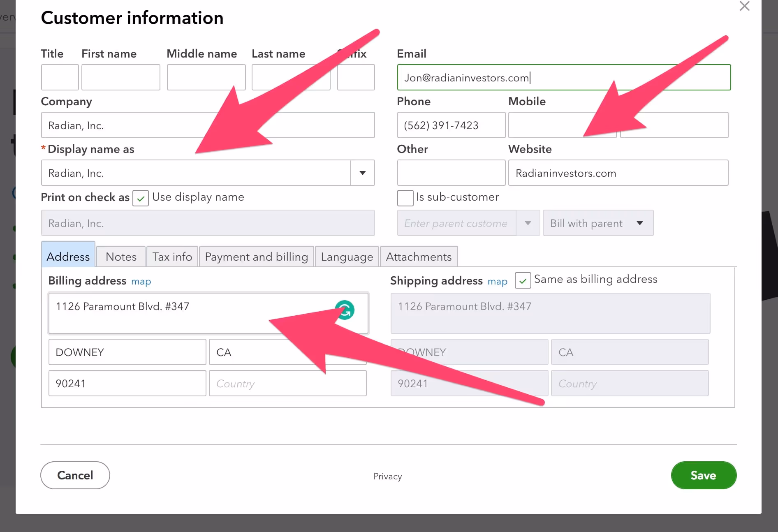Click billing ZIP field 90241
This screenshot has width=778, height=532.
click(x=127, y=383)
